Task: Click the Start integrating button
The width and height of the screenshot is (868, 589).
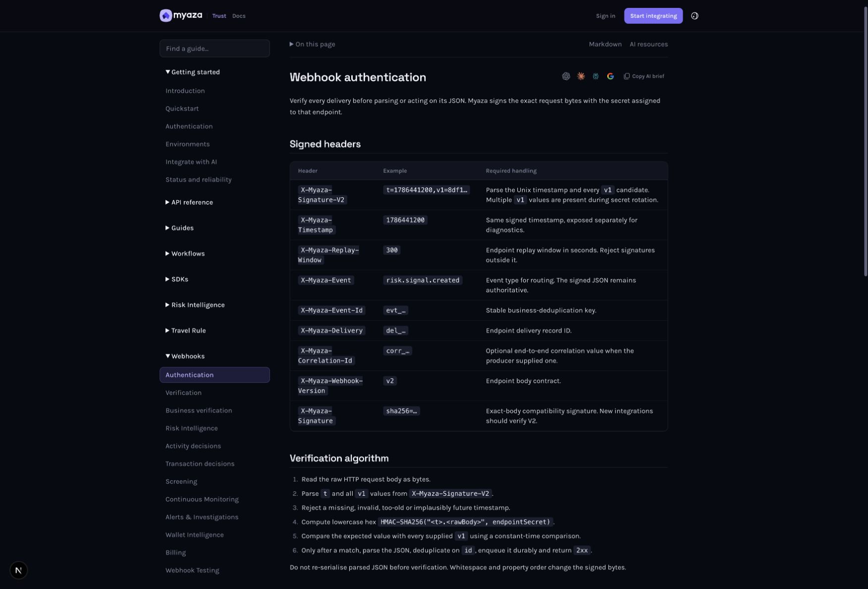Action: point(653,16)
